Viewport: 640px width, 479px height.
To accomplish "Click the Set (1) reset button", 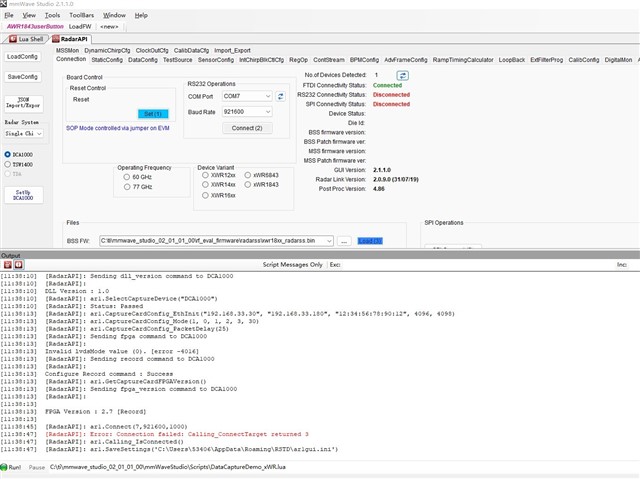I will 153,114.
